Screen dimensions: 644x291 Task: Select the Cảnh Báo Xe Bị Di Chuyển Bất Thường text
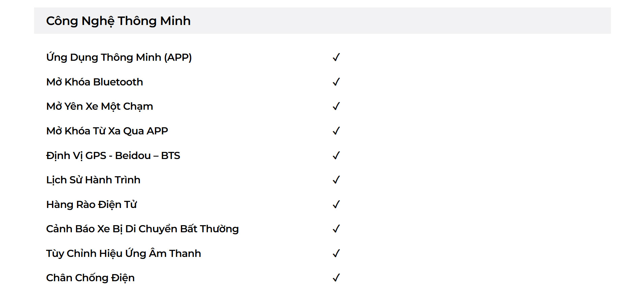142,229
